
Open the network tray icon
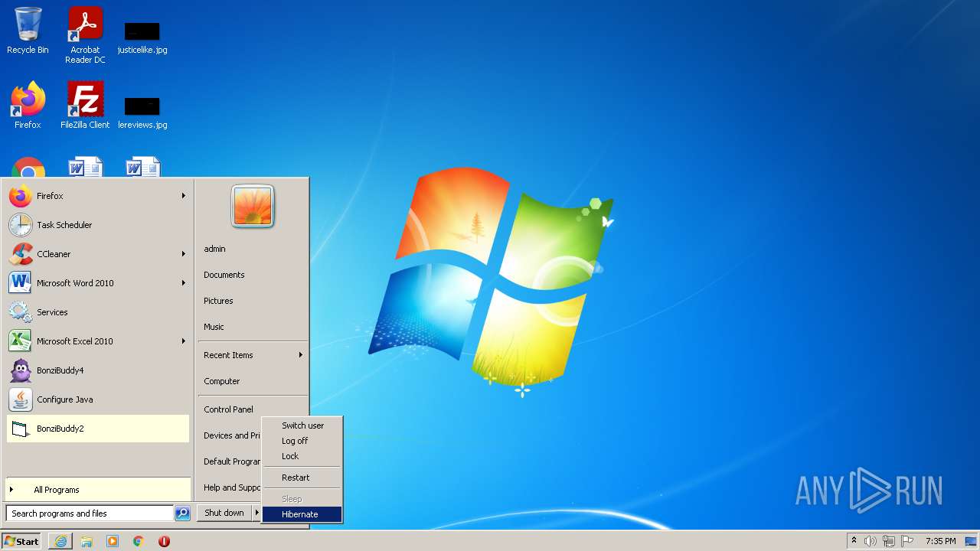click(889, 541)
